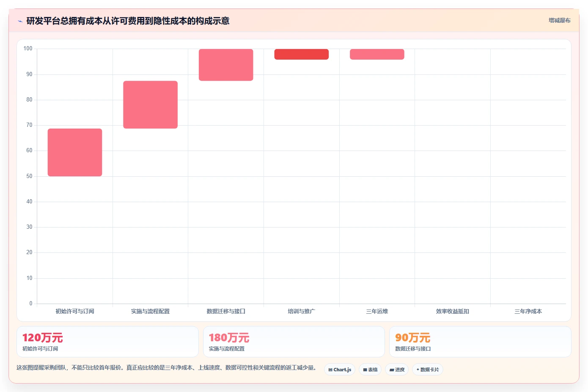Viewport: 588px width, 392px height.
Task: Click the Chart.js tag chip
Action: (x=340, y=370)
